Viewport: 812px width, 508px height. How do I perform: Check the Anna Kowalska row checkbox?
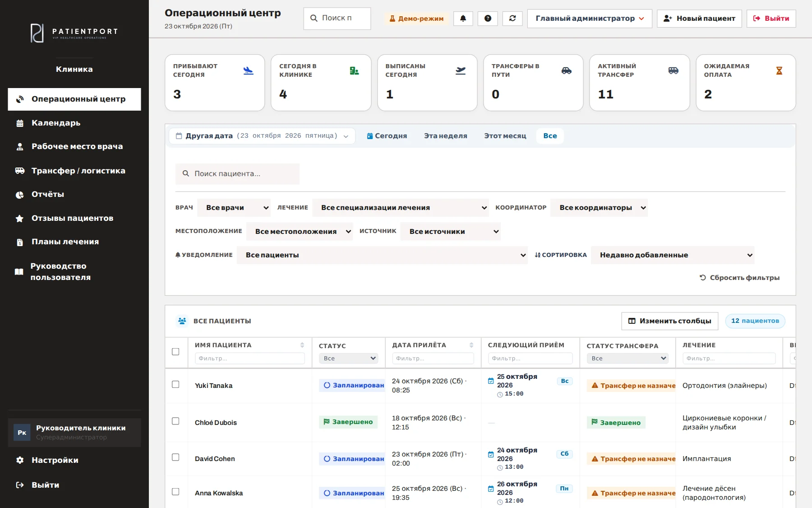point(175,492)
